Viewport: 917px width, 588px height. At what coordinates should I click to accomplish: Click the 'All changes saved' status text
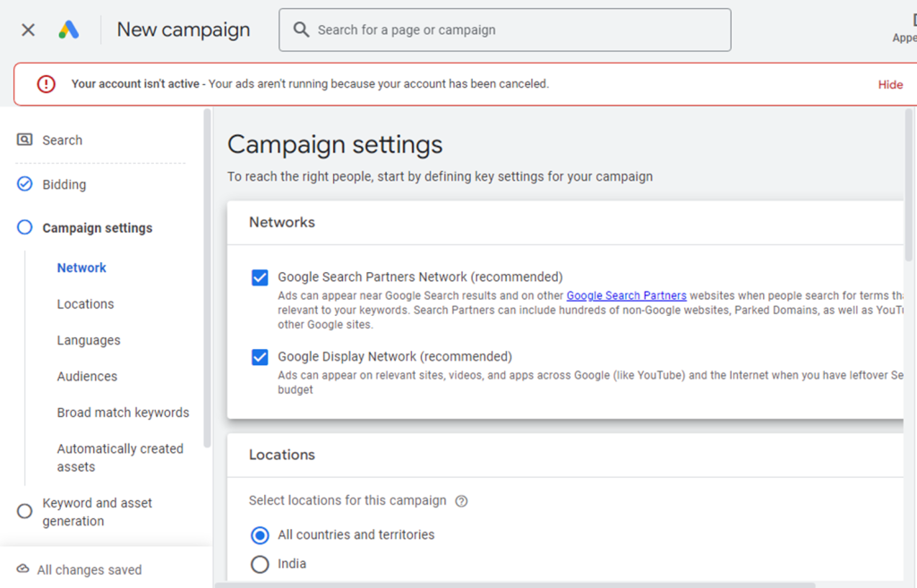click(90, 570)
